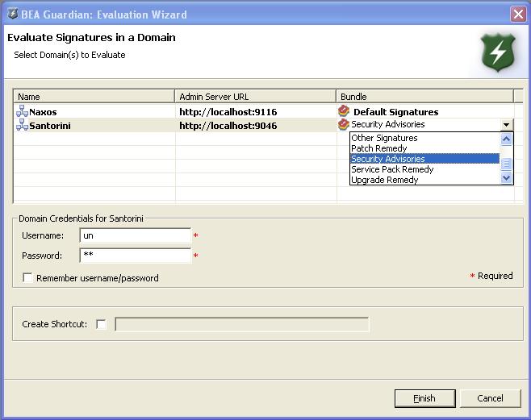Screen dimensions: 531x420
Task: Enable Remember username/password checkbox
Action: pyautogui.click(x=27, y=277)
